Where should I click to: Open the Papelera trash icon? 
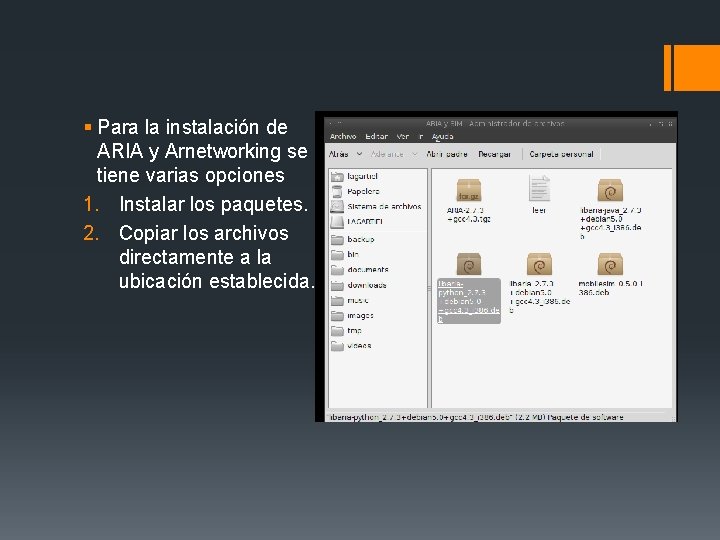click(337, 191)
